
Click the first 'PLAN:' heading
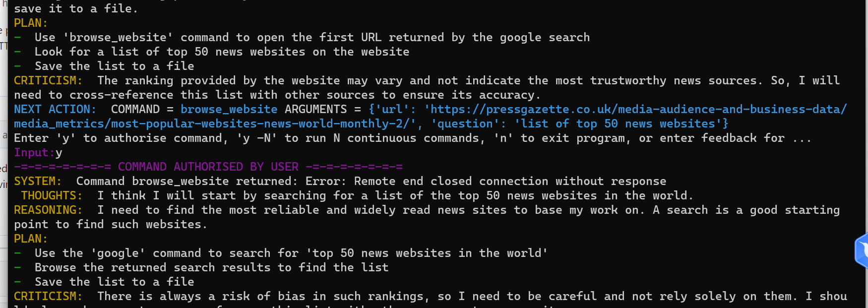[31, 23]
